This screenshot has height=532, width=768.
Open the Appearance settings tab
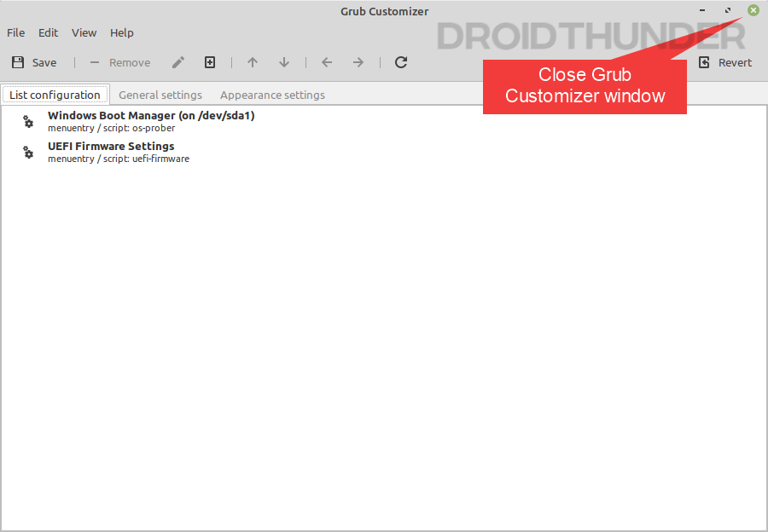pos(272,95)
